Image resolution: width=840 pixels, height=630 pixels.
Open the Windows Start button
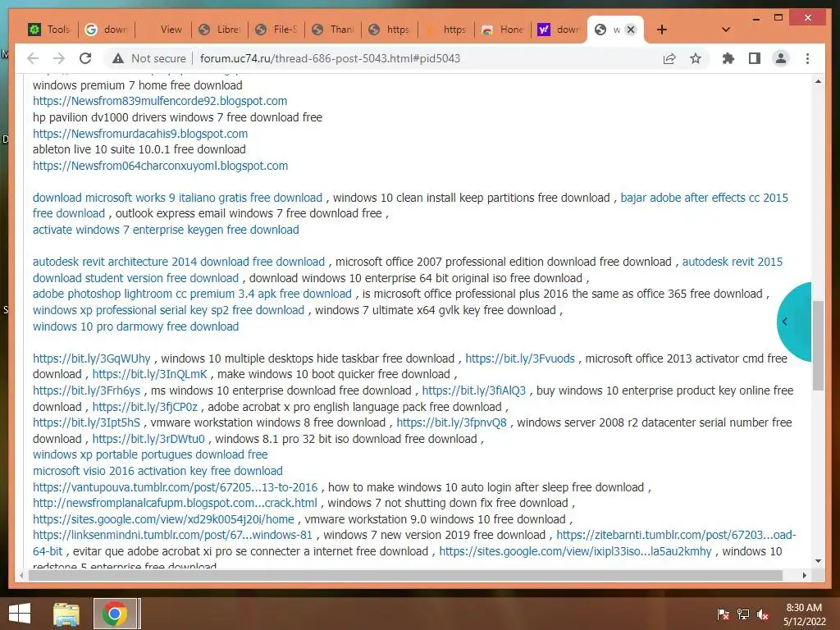(20, 614)
